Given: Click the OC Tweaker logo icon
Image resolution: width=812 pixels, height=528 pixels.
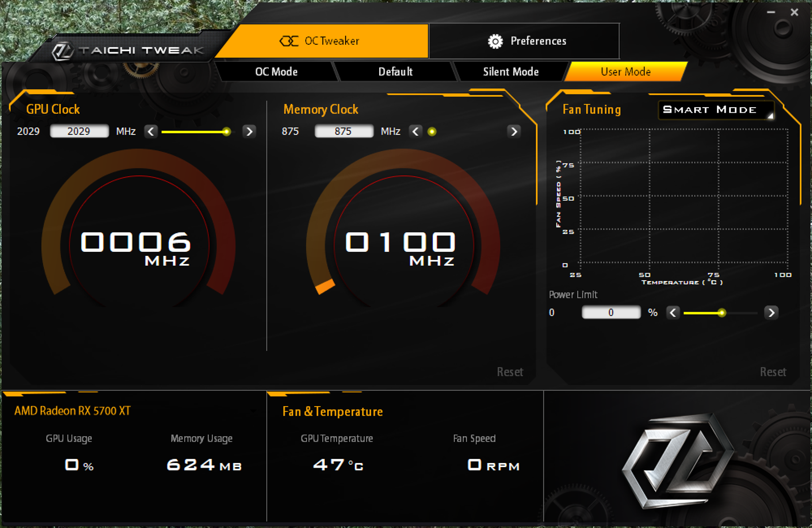Looking at the screenshot, I should 289,41.
